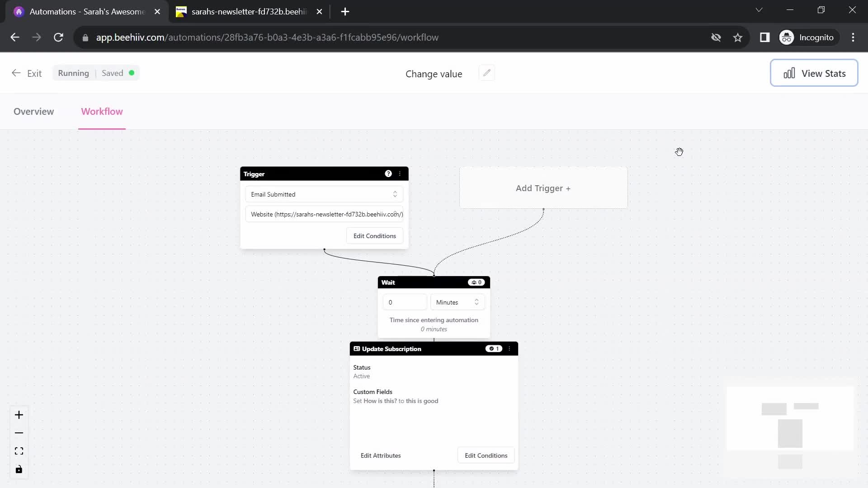
Task: Click the Trigger options menu icon
Action: pyautogui.click(x=400, y=174)
